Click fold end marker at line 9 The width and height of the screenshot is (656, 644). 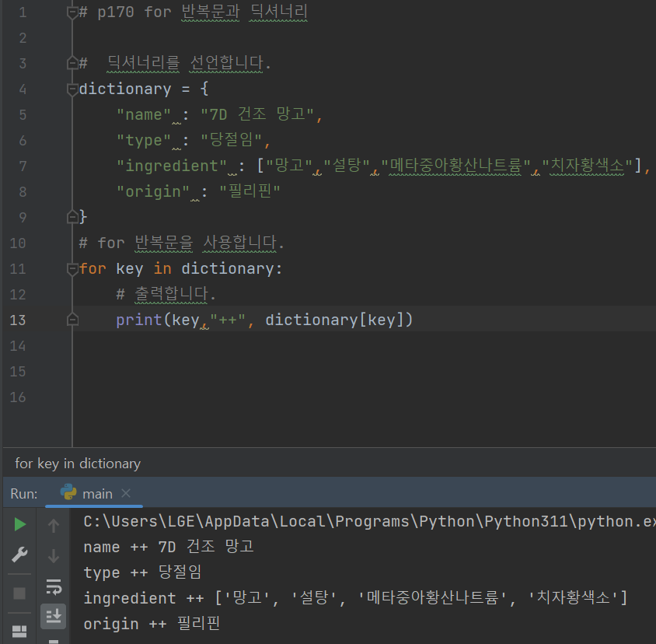point(72,217)
